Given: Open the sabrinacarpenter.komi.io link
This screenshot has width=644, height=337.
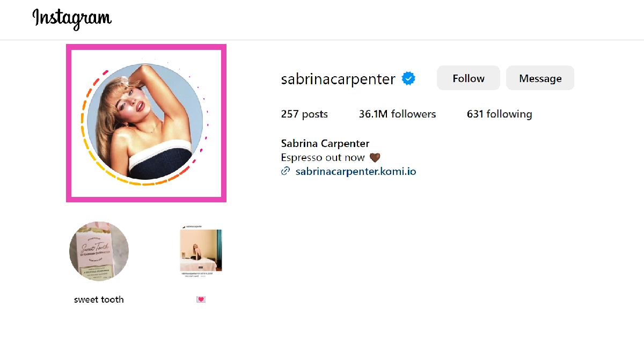Looking at the screenshot, I should [x=356, y=172].
